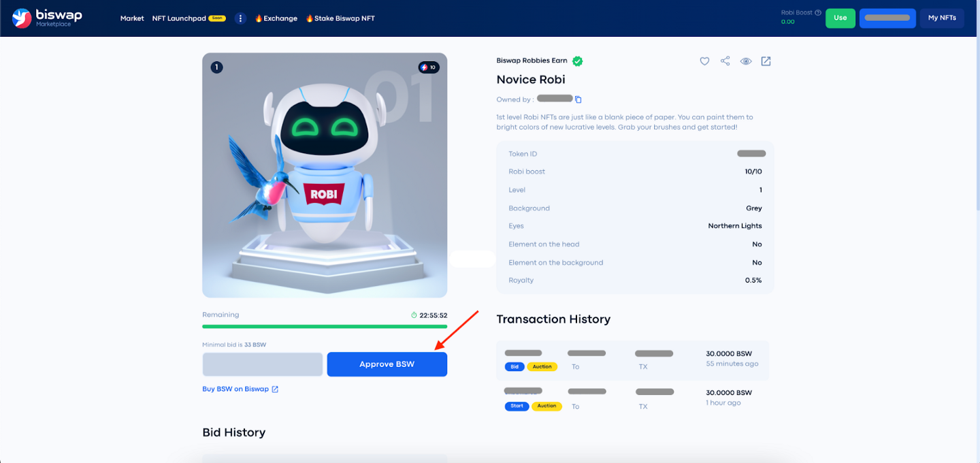980x463 pixels.
Task: Open the Market menu item
Action: click(x=132, y=18)
